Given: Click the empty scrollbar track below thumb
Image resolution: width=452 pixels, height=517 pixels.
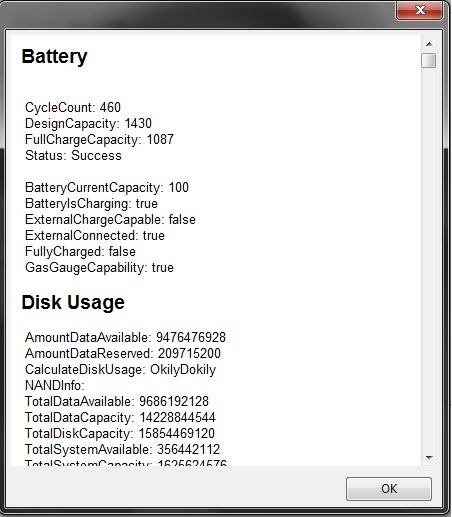Looking at the screenshot, I should click(x=429, y=260).
